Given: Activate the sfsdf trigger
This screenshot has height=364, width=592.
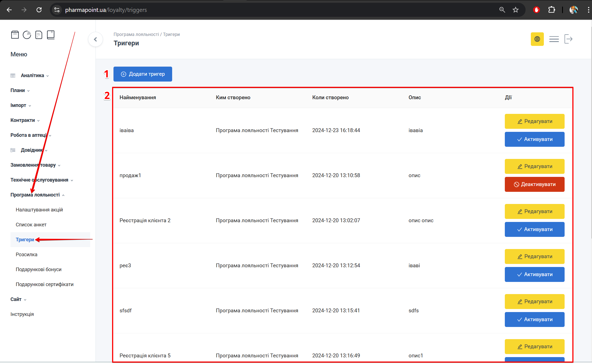Looking at the screenshot, I should pyautogui.click(x=534, y=320).
